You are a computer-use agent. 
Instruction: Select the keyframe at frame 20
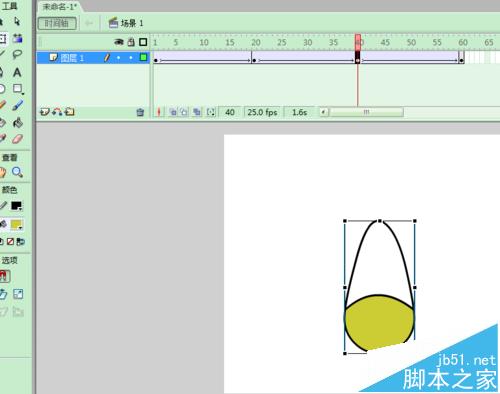coord(254,57)
